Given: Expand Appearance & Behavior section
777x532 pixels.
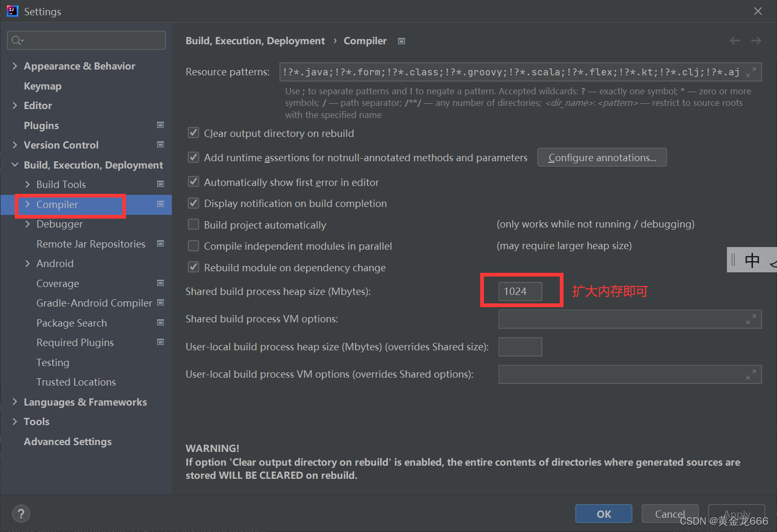Looking at the screenshot, I should [x=15, y=66].
